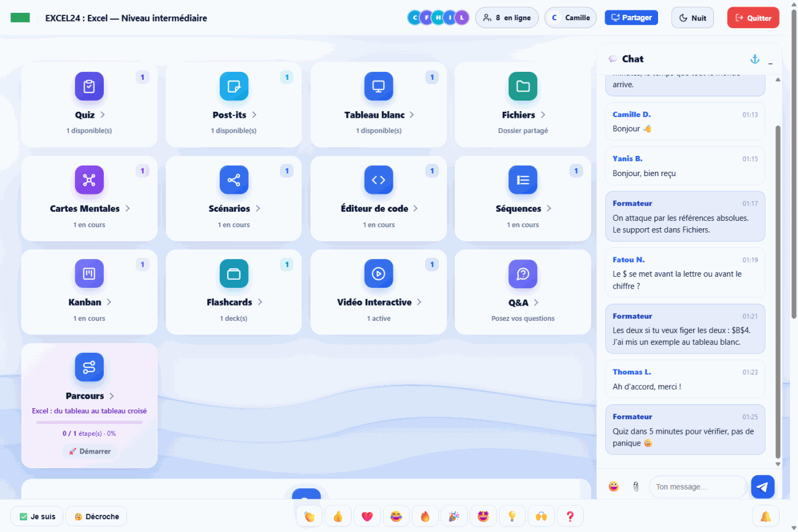The width and height of the screenshot is (798, 532).
Task: Attach a file with the paperclip icon
Action: [636, 487]
